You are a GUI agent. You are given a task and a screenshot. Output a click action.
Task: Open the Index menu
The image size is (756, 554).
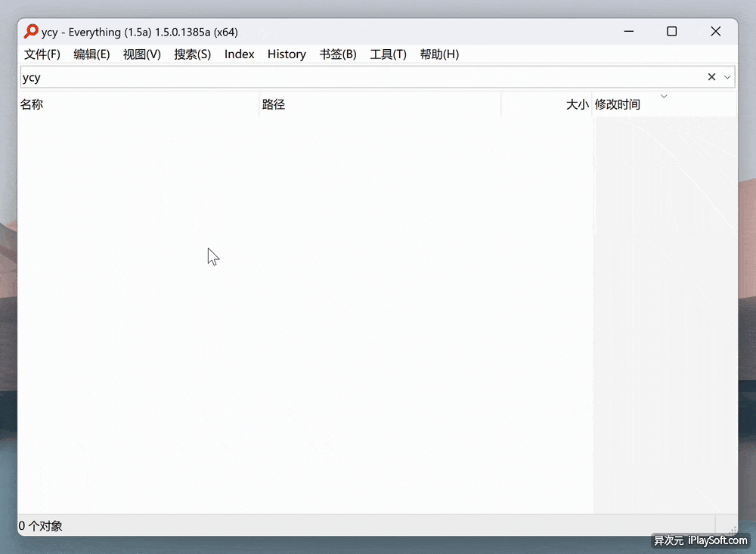click(239, 54)
